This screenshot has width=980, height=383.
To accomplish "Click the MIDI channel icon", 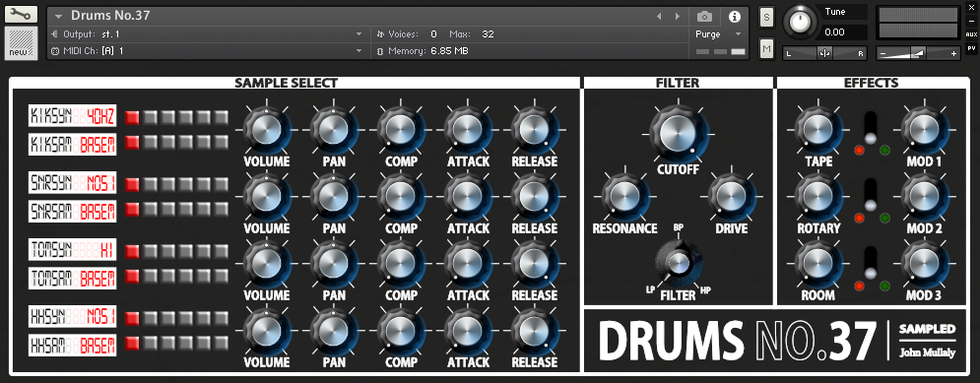I will [54, 50].
